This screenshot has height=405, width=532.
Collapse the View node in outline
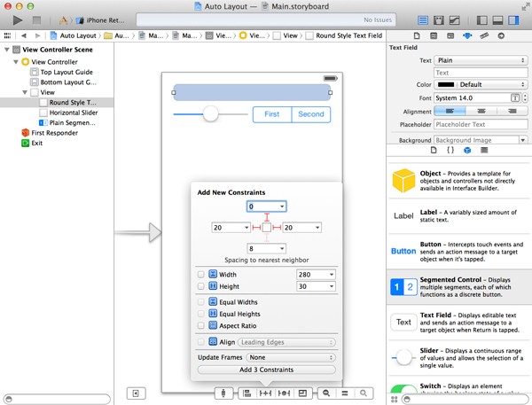tap(25, 92)
